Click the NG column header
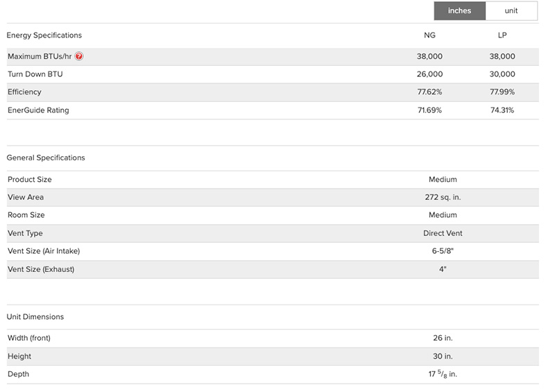The image size is (555, 392). [430, 35]
